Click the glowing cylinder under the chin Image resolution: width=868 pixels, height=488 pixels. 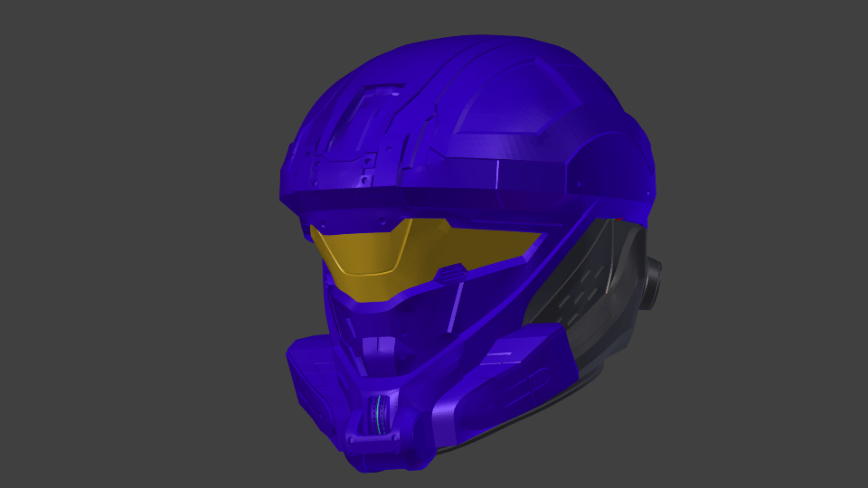click(x=381, y=415)
